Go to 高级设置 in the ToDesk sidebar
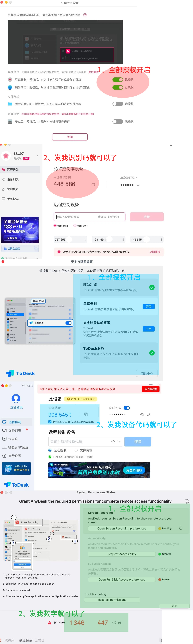 pos(15,456)
